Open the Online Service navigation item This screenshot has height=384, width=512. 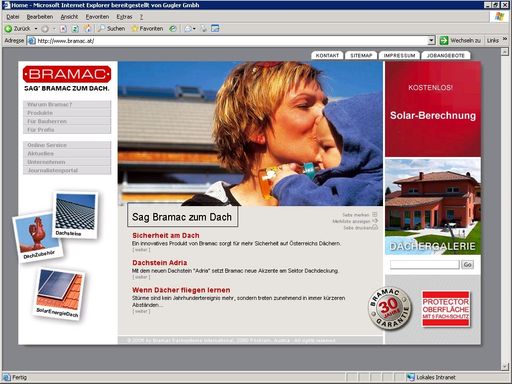point(67,145)
